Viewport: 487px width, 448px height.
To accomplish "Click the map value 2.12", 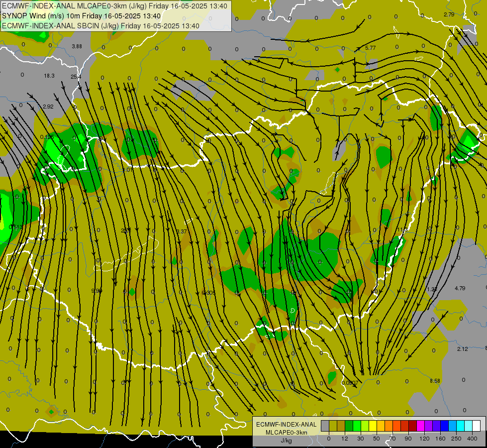I will 463,349.
